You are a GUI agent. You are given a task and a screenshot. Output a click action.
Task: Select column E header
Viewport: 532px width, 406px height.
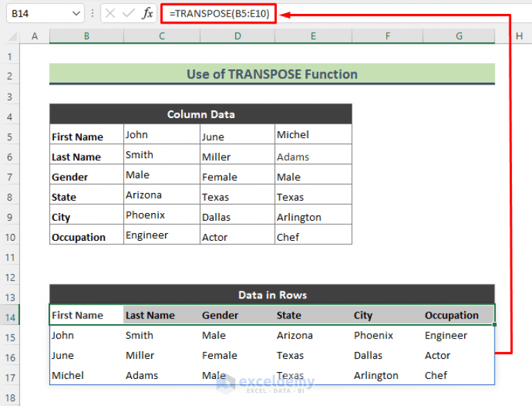tap(313, 36)
